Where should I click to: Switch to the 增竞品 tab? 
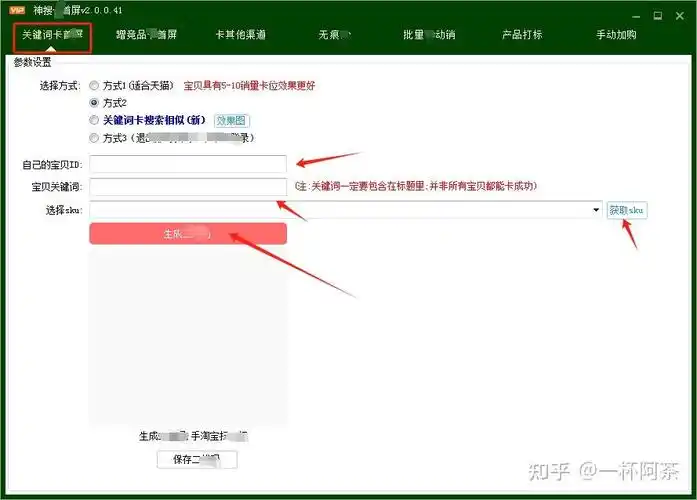click(146, 35)
